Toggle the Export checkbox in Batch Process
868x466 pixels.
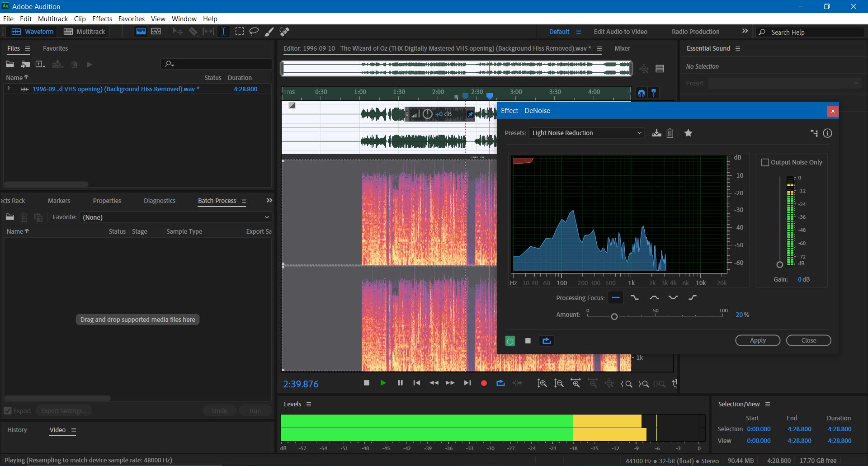[8, 411]
